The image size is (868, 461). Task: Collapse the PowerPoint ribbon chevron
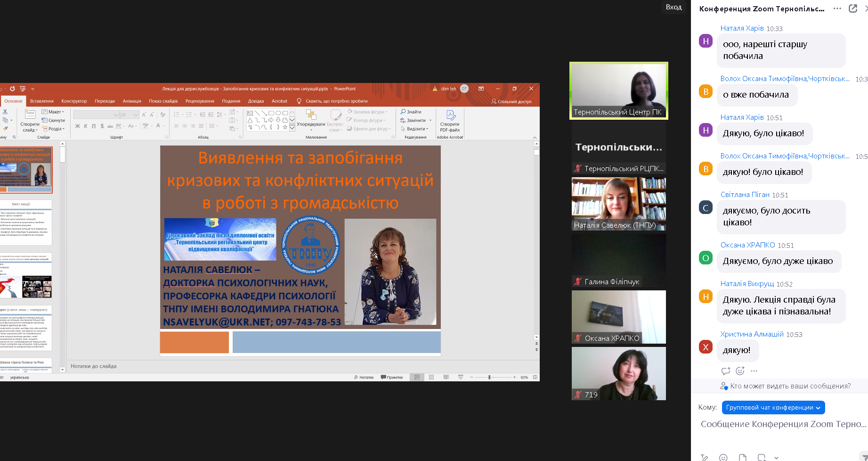(x=535, y=137)
